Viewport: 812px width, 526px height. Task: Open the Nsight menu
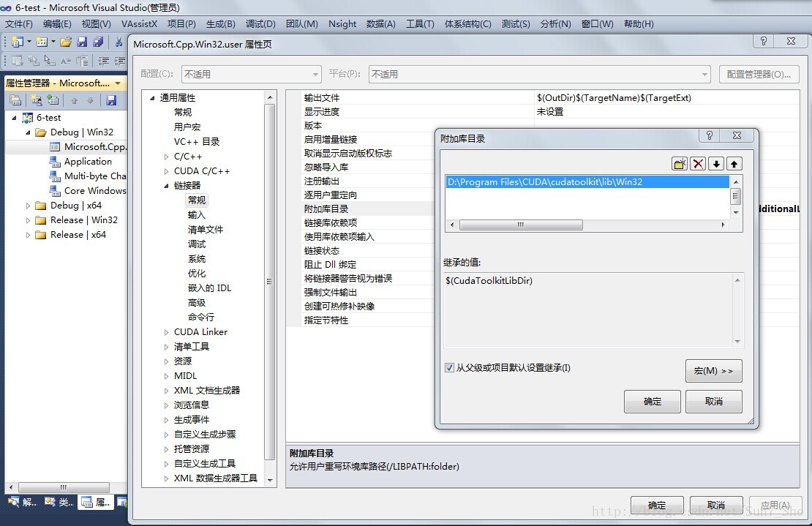click(342, 24)
